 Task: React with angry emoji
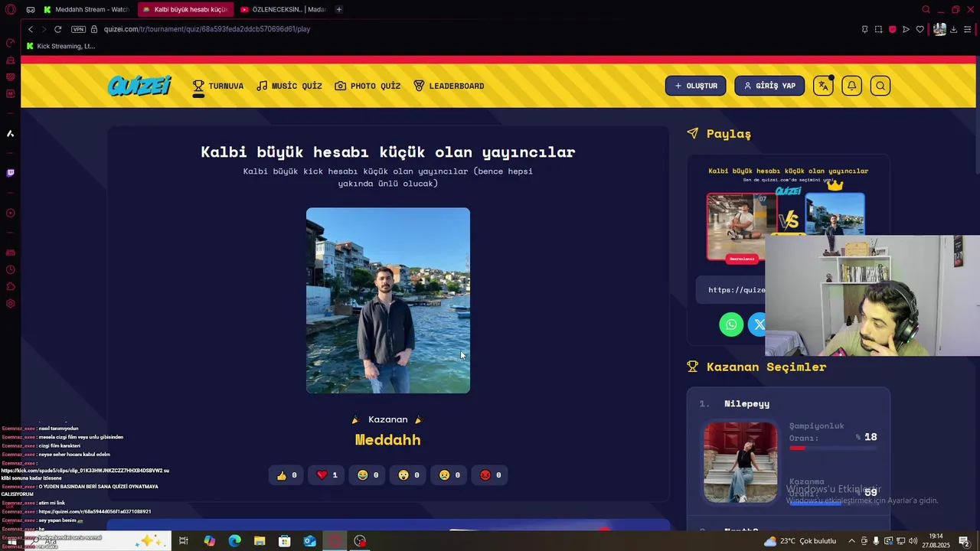490,475
